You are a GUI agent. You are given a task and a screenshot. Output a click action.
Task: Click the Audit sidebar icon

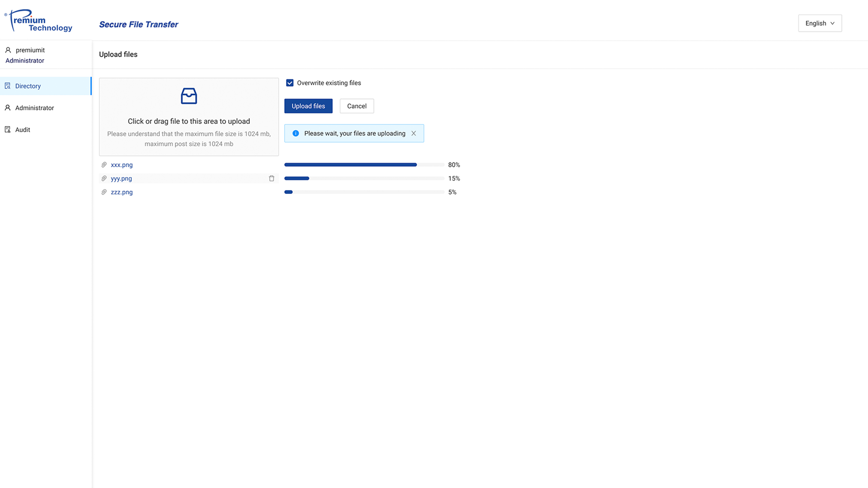(8, 129)
